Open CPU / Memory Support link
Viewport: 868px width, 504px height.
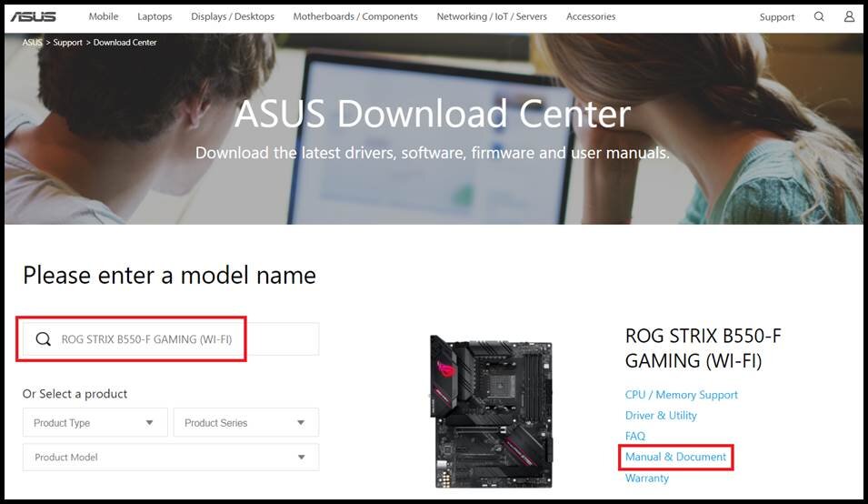coord(682,395)
